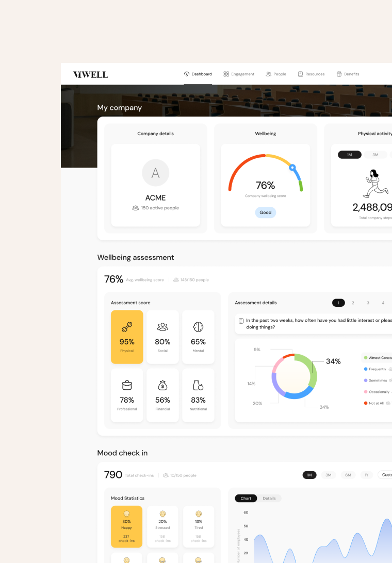Select 3M in Physical activity card
392x563 pixels.
pos(375,155)
